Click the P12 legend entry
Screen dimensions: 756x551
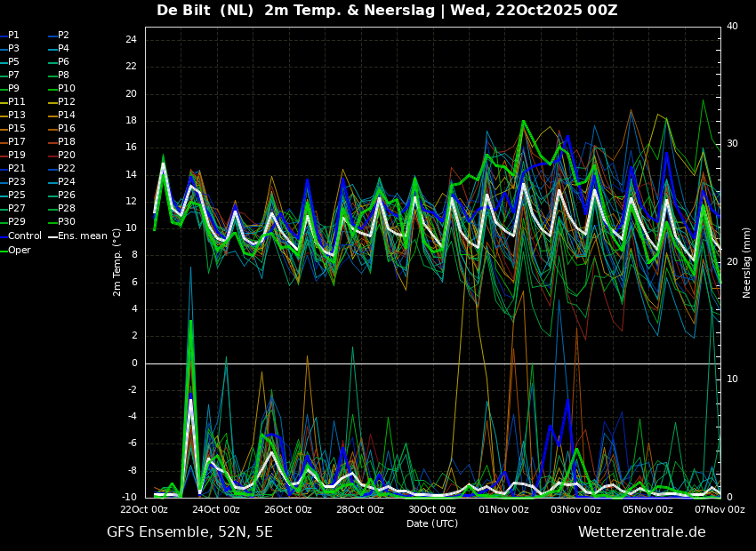(x=67, y=102)
